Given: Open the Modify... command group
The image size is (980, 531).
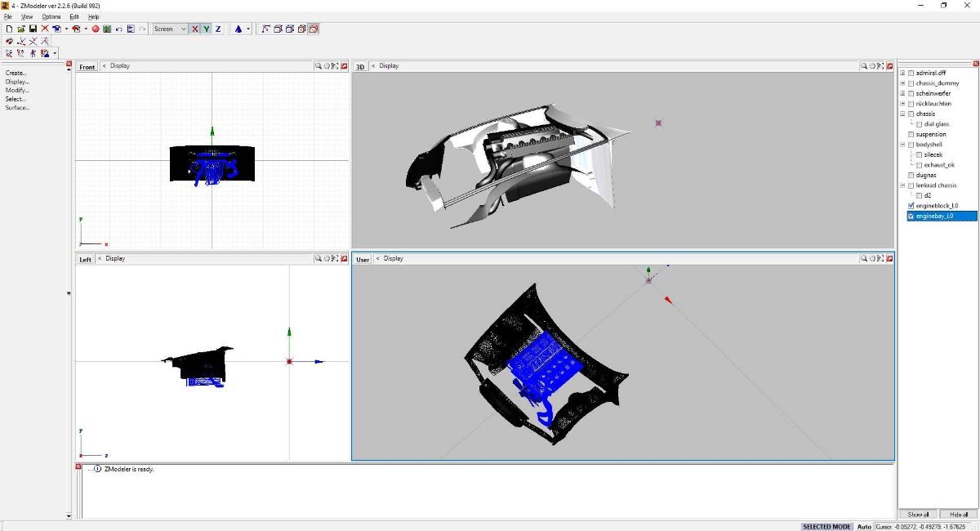Looking at the screenshot, I should point(17,91).
